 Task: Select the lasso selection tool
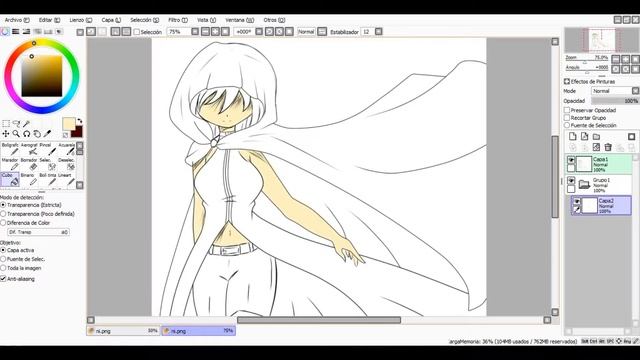(16, 124)
